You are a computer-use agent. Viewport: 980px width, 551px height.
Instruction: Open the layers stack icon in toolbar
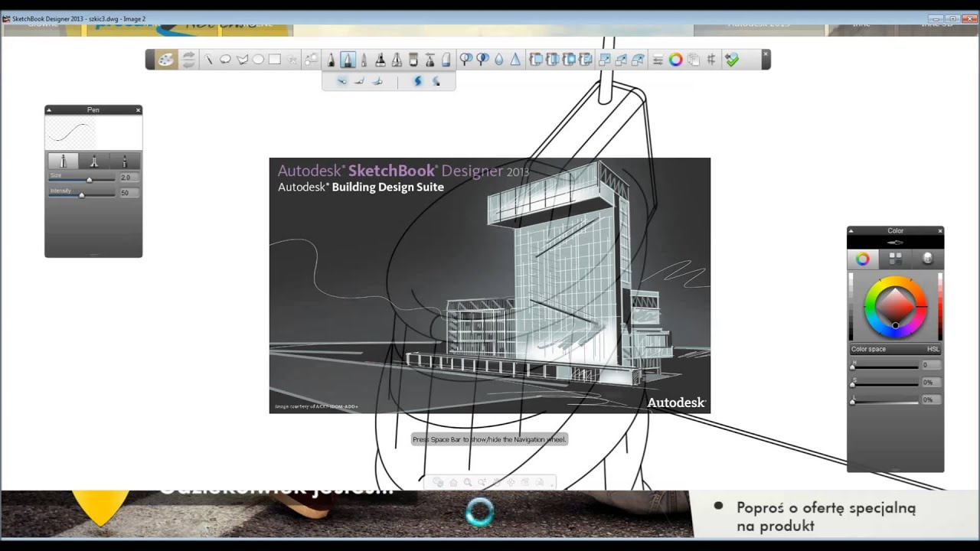(x=693, y=60)
